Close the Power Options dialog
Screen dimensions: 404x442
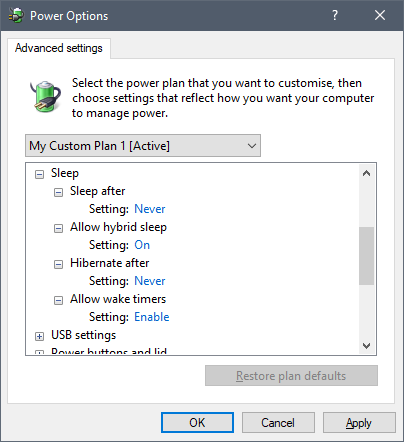tap(380, 15)
